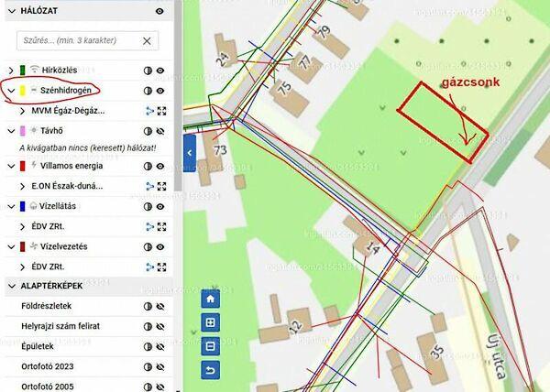Collapse the side panel with blue arrow

click(190, 152)
